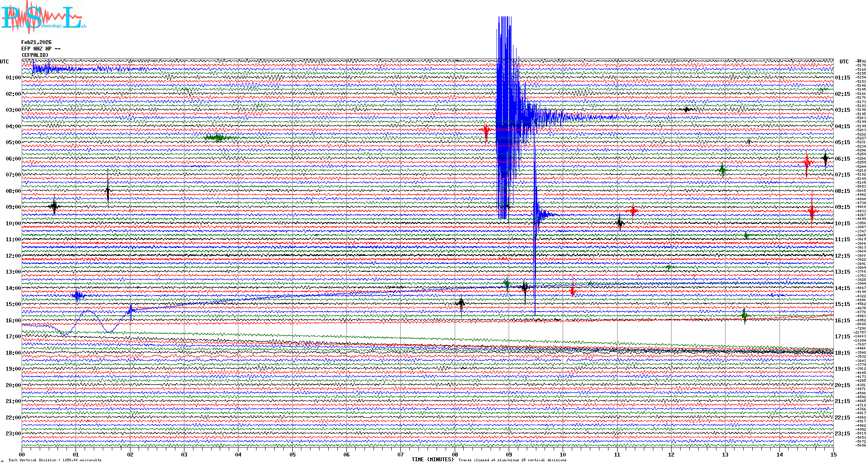Screen dimensions: 868x466
Task: Select the 03:00 hour label on left
Action: pos(13,110)
